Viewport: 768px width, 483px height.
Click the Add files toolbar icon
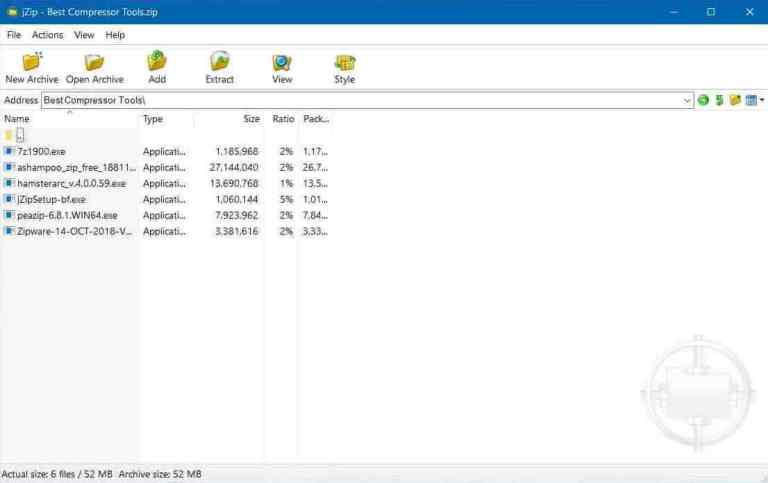157,61
